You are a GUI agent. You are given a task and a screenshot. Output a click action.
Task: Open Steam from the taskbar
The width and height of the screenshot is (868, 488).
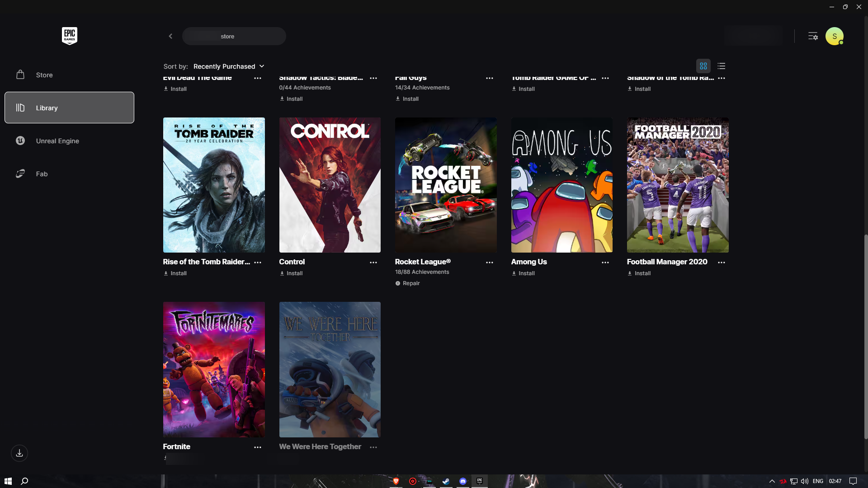[446, 481]
